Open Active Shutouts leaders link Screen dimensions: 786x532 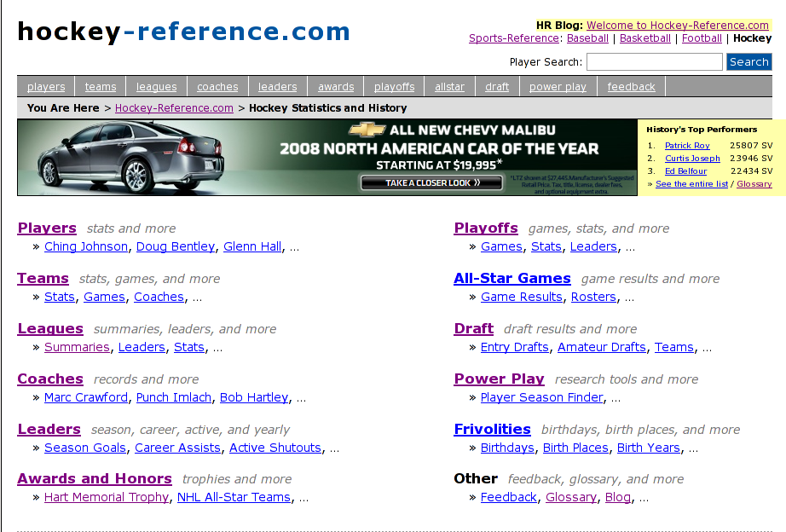(275, 448)
